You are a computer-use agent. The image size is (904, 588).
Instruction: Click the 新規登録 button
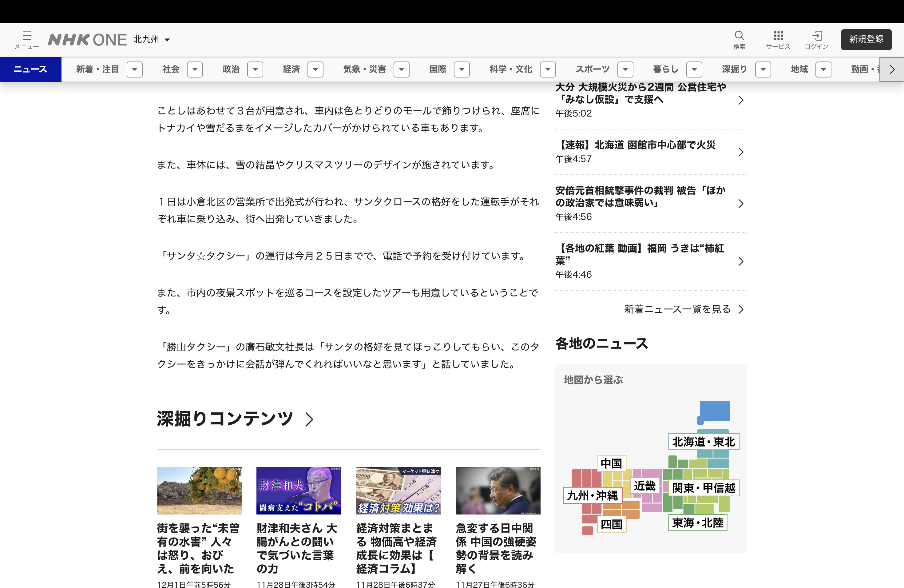point(866,39)
